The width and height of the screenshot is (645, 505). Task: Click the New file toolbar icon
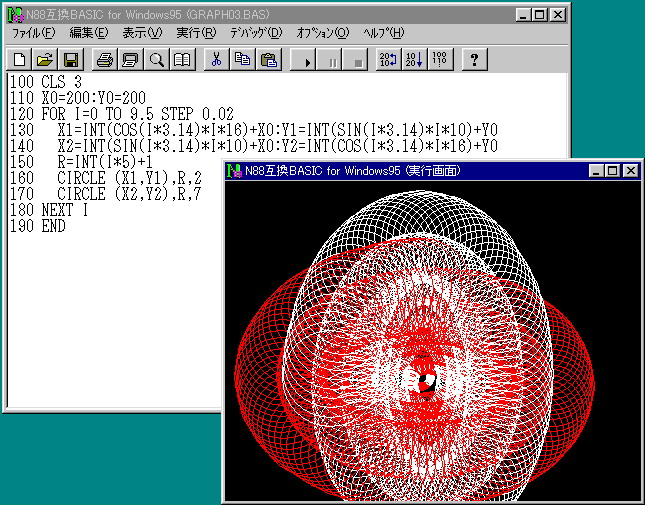click(19, 60)
